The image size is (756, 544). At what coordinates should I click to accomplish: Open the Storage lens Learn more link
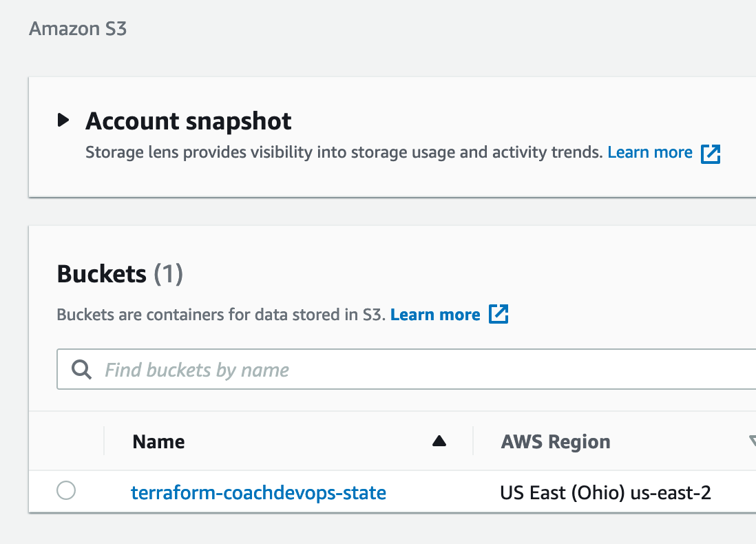(x=649, y=152)
